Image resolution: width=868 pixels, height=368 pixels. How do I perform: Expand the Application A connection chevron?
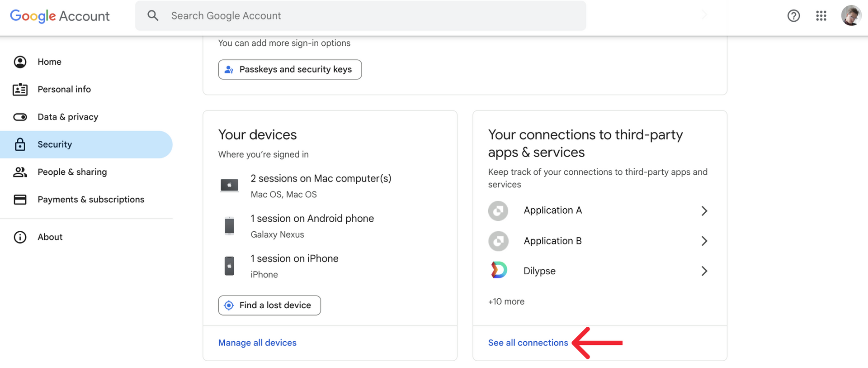click(704, 211)
